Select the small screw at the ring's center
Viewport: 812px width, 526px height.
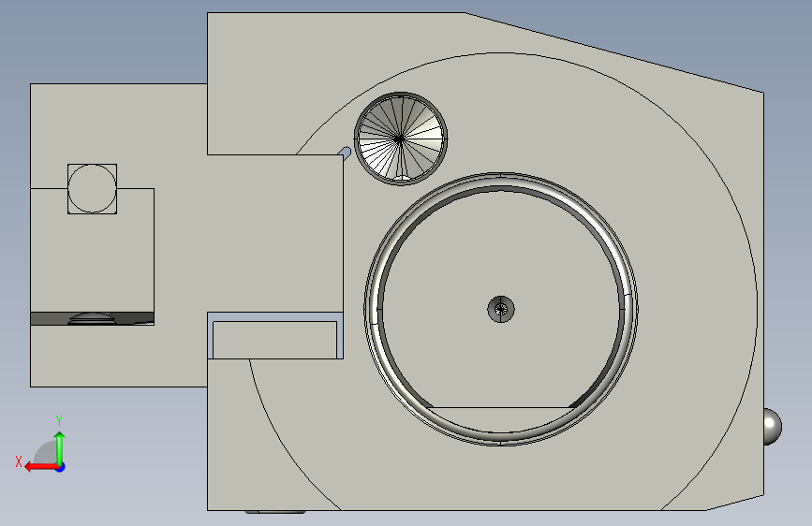point(501,310)
